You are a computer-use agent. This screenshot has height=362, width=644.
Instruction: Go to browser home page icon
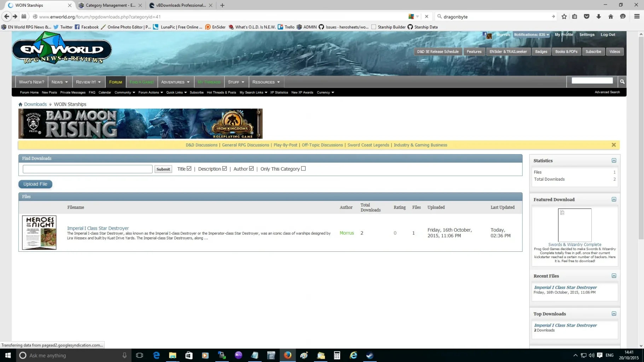(x=611, y=17)
